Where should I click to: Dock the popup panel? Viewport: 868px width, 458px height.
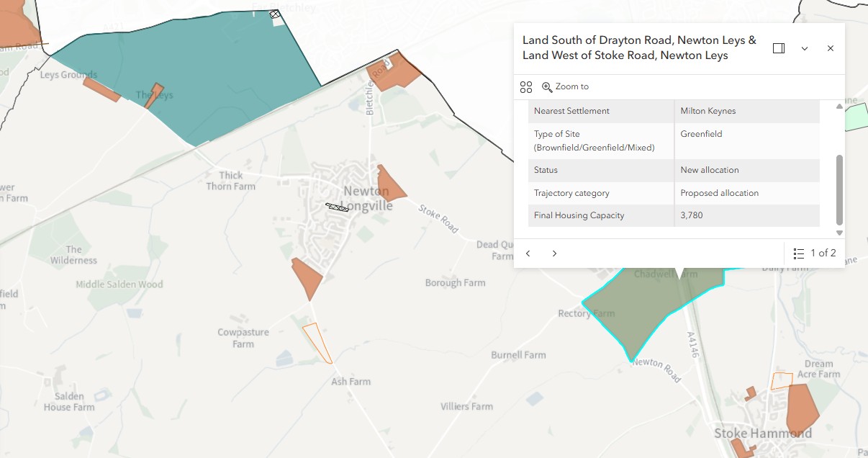pos(779,48)
